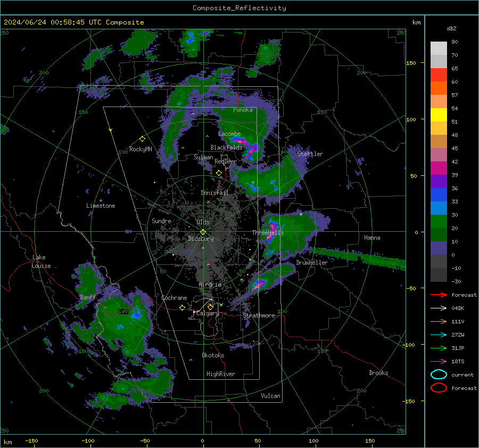Image resolution: width=479 pixels, height=448 pixels.
Task: Select the bright green swatch between 30 and 20 dBZ
Action: tap(439, 222)
